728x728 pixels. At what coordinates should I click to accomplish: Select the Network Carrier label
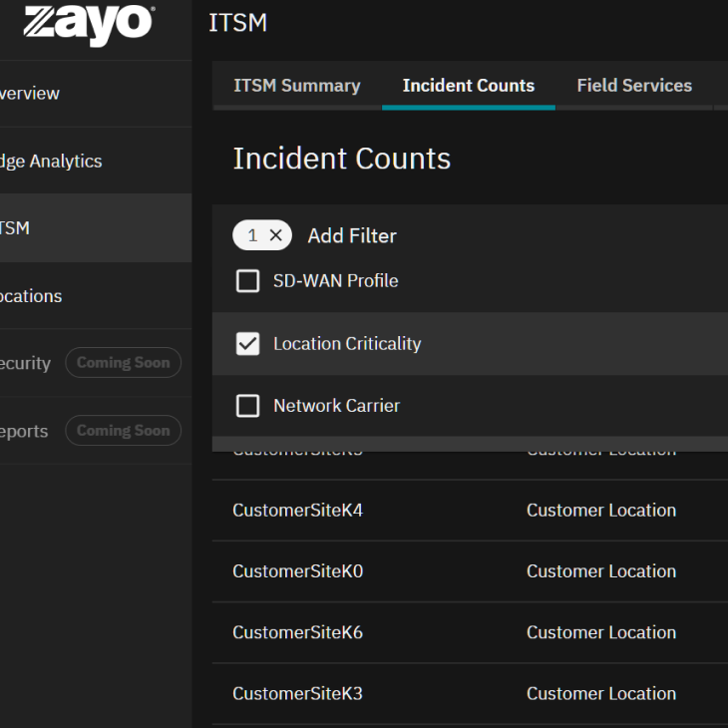tap(337, 406)
